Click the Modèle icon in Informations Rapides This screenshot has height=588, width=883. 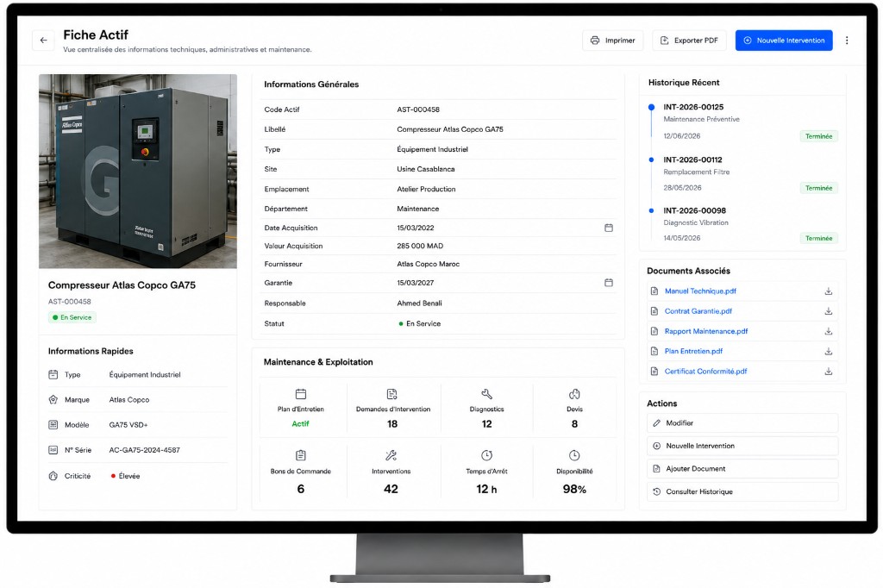[x=53, y=425]
